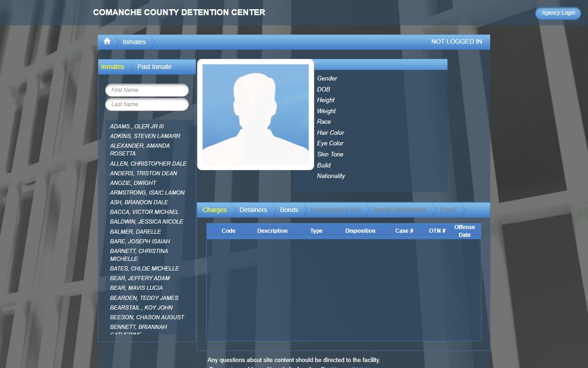588x368 pixels.
Task: Select inmate ADKINS, STEVEN LAMARR
Action: click(145, 136)
